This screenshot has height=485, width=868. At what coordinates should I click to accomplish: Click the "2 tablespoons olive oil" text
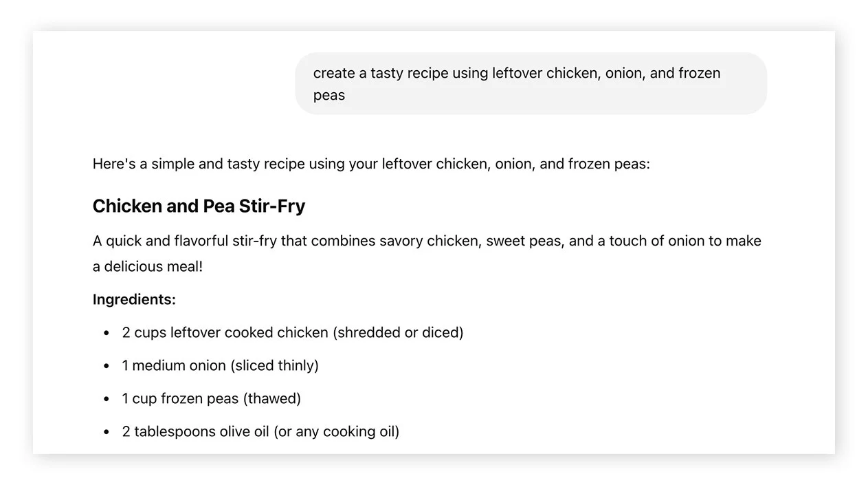(196, 431)
